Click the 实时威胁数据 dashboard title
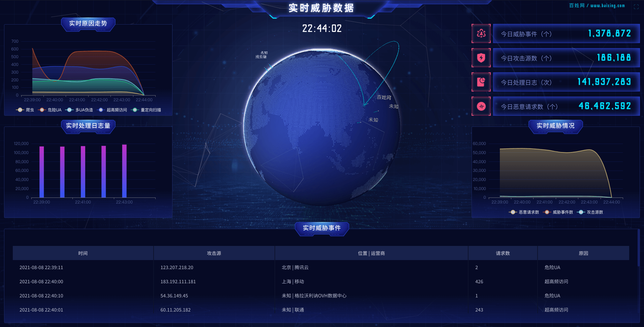Screen dimensions: 644x327 tap(321, 8)
